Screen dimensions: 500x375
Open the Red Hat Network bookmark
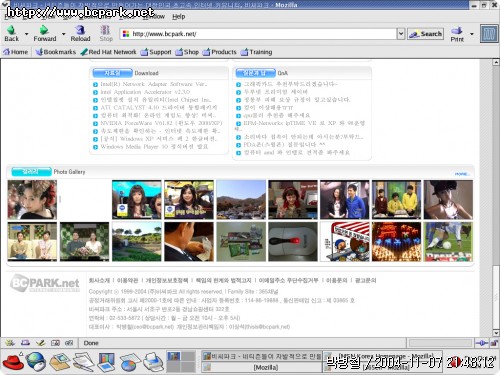(108, 52)
